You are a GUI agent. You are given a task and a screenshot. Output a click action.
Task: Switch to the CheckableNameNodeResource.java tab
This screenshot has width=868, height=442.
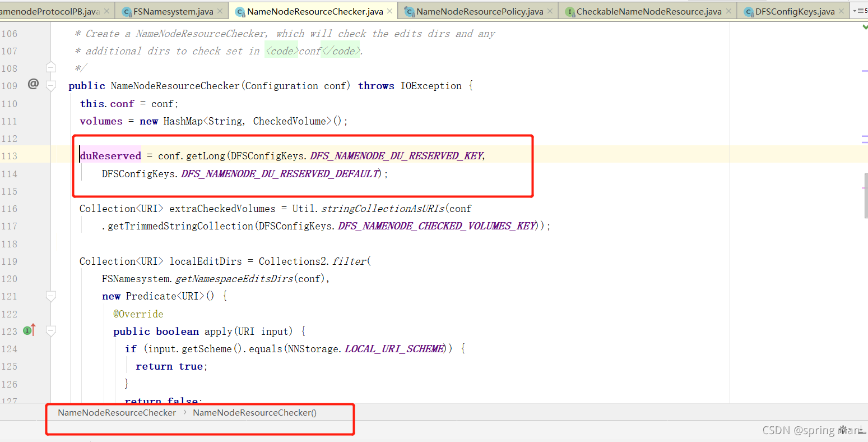(x=649, y=11)
